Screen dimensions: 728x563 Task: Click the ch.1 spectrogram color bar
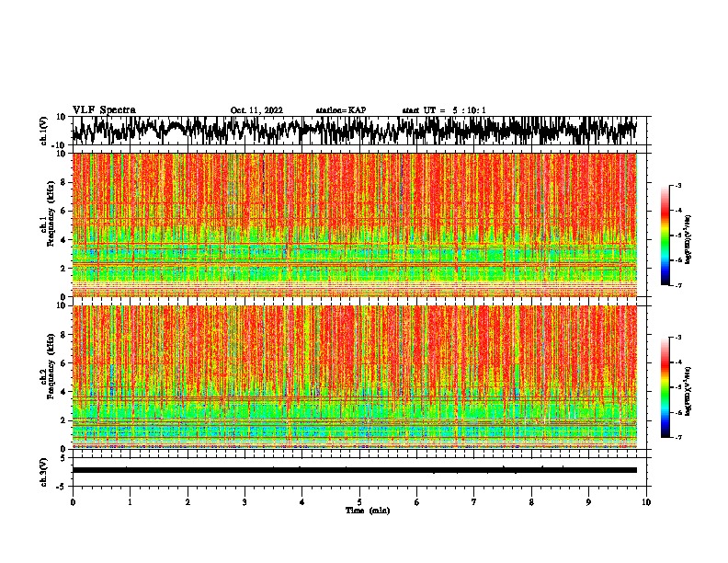click(665, 236)
